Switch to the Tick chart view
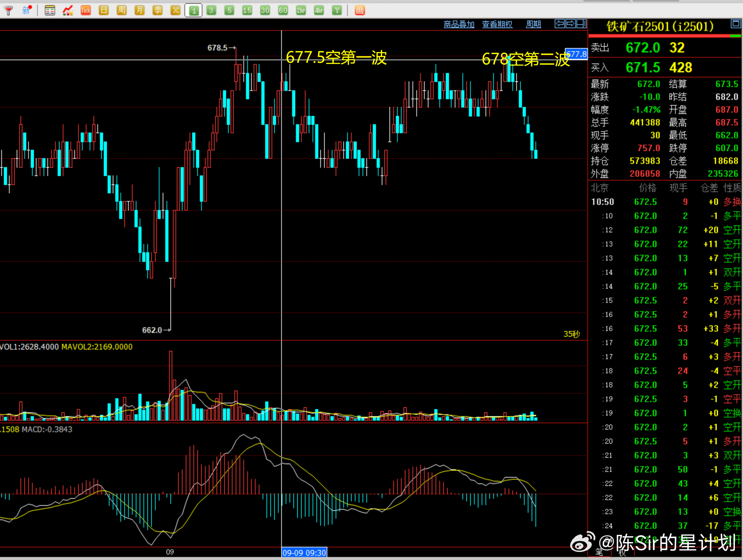 point(86,10)
